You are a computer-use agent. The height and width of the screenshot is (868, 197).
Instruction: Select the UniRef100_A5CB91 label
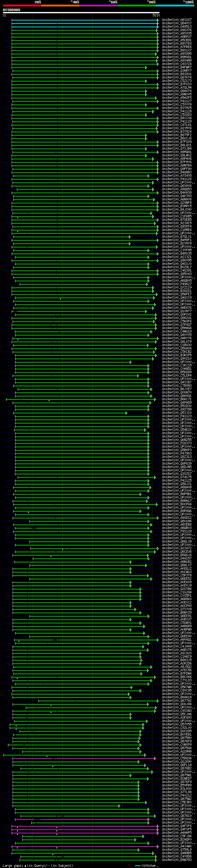click(177, 40)
